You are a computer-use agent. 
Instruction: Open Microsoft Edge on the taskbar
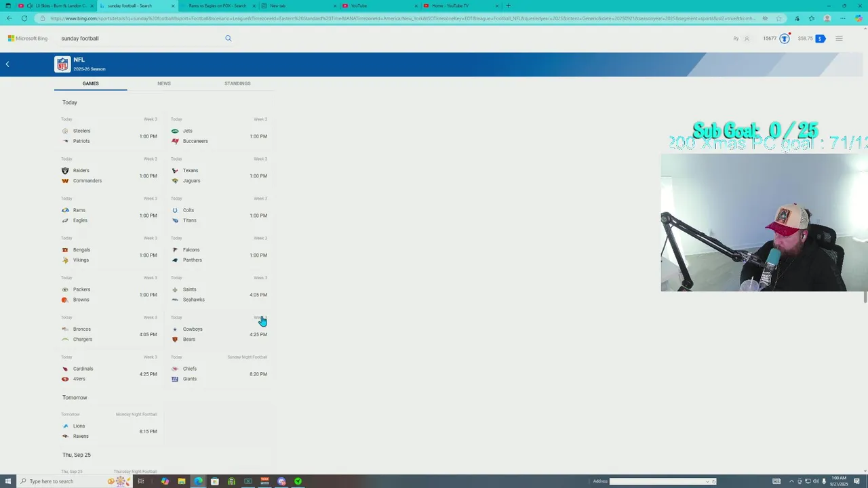[198, 481]
